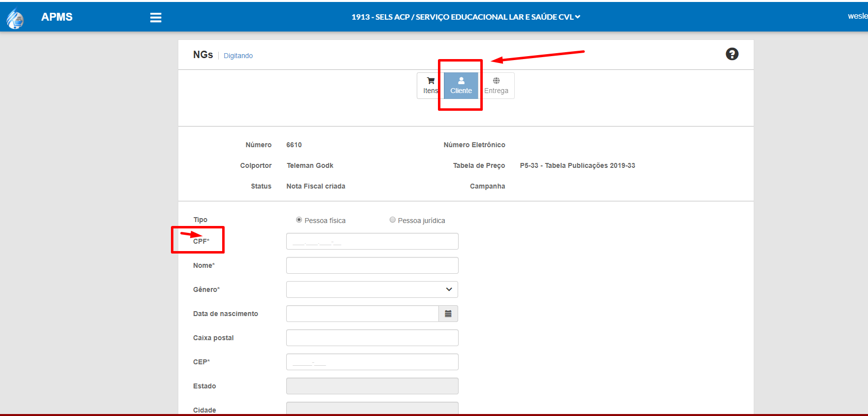
Task: Switch to the Cliente tab
Action: [461, 86]
